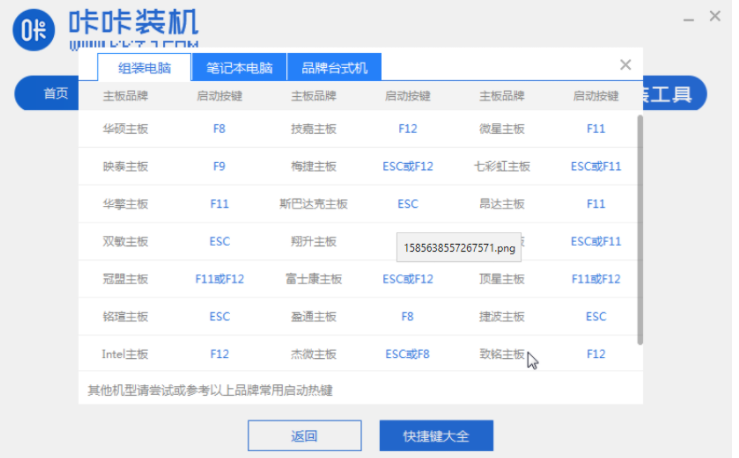The image size is (739, 458).
Task: Click the 七彩虹主板 brand cell
Action: click(502, 166)
